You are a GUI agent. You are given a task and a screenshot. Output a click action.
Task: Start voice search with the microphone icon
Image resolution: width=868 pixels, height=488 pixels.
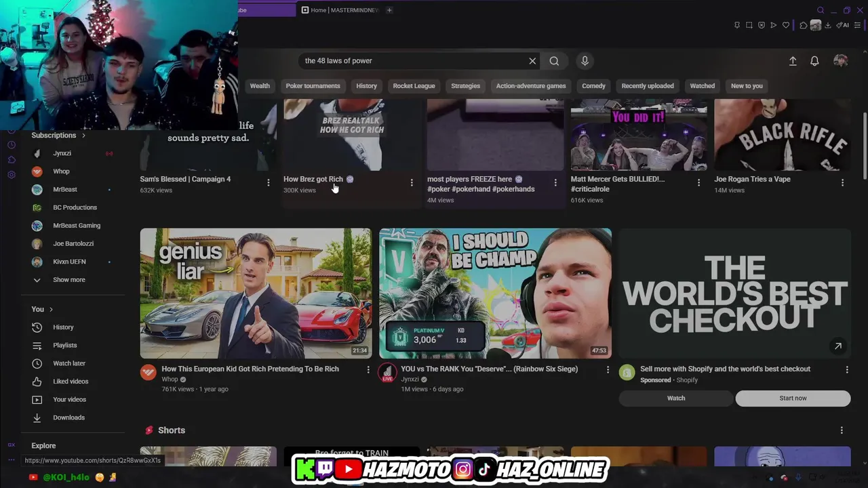(x=585, y=61)
